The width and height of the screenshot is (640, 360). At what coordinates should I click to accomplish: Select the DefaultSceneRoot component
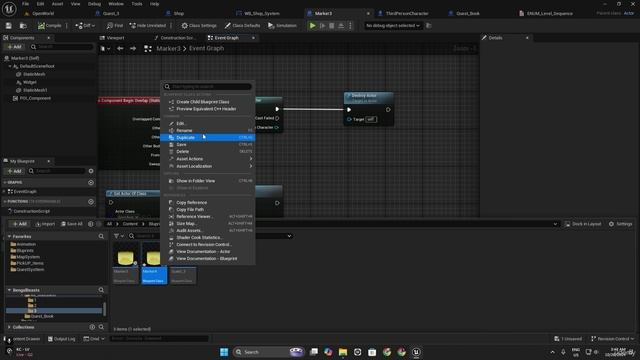pos(37,66)
